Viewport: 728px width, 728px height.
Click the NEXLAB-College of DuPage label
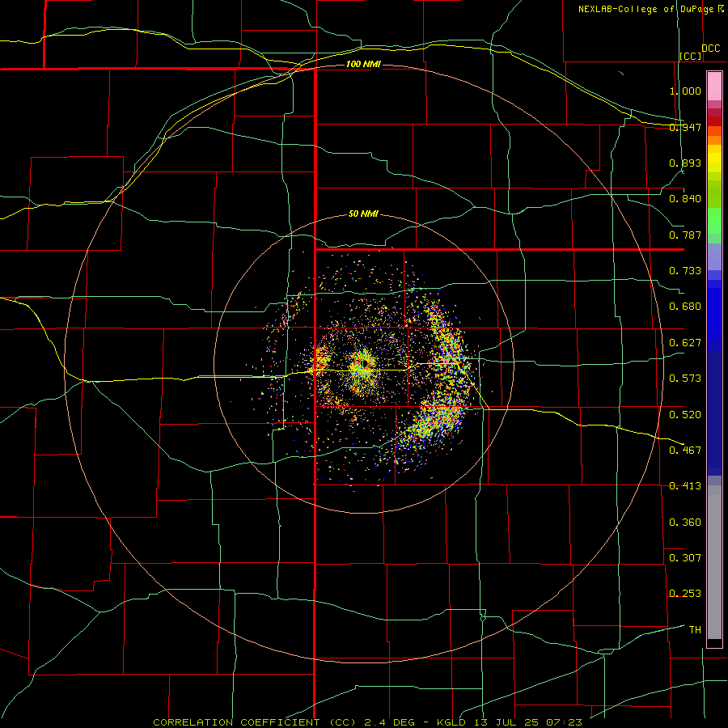[x=647, y=9]
